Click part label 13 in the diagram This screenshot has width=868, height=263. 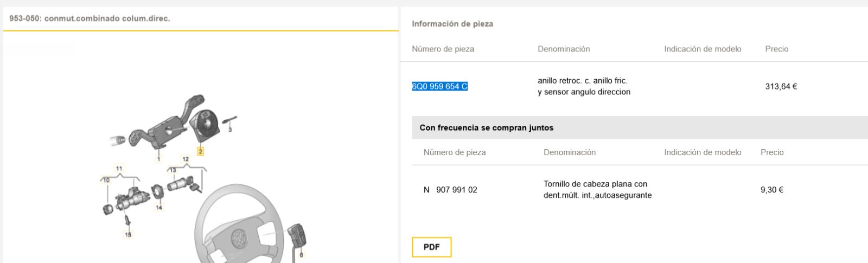(x=173, y=170)
